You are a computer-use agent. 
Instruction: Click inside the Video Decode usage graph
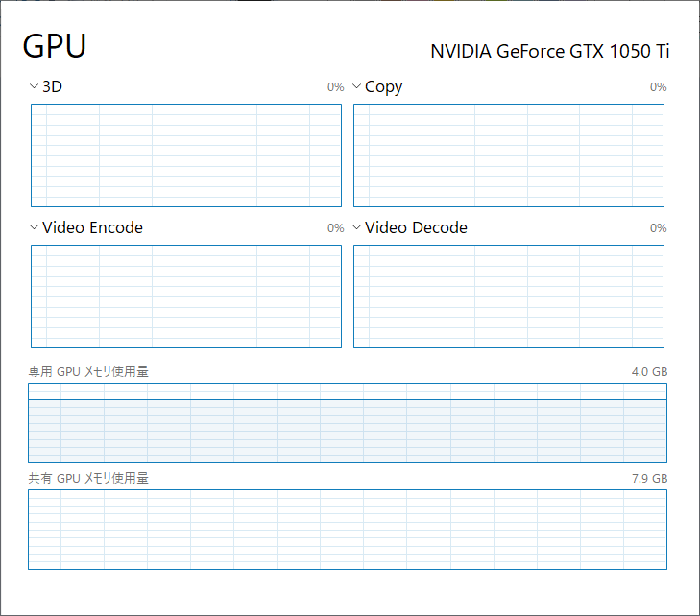(x=509, y=296)
